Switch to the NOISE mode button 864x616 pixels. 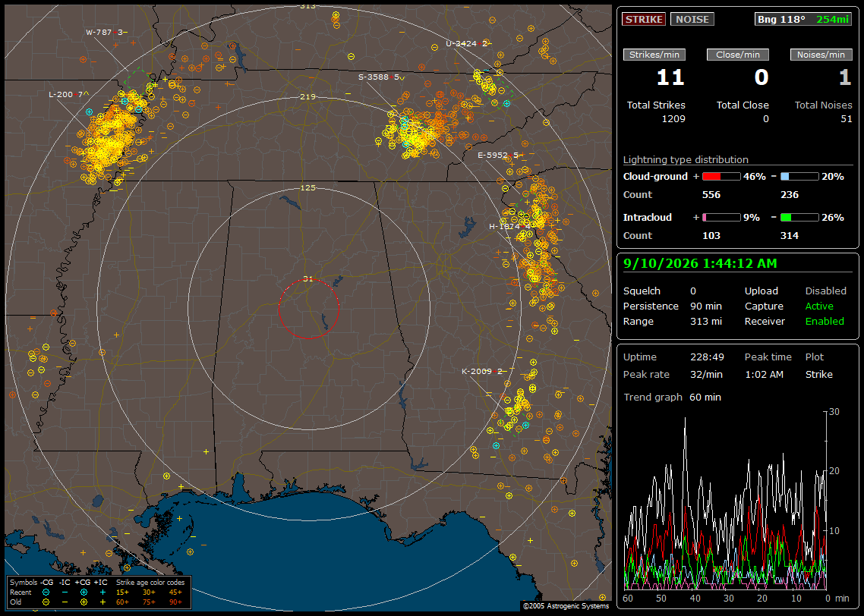tap(692, 19)
